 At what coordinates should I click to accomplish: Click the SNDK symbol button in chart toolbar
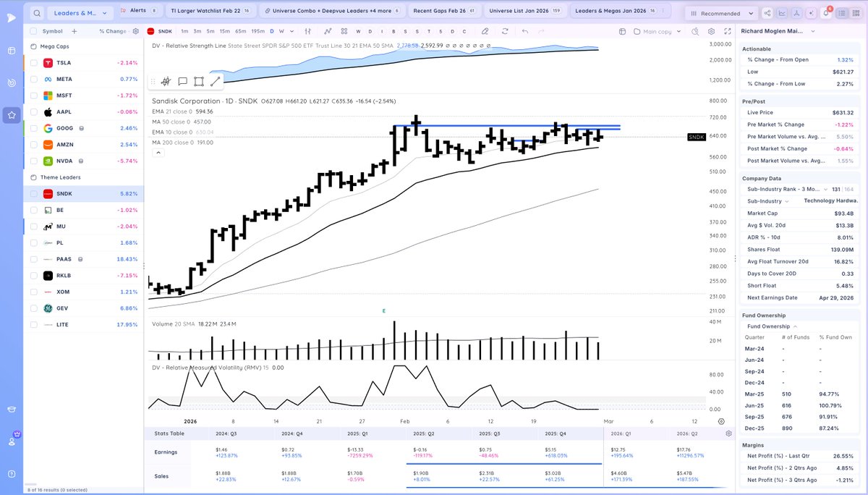[x=159, y=31]
